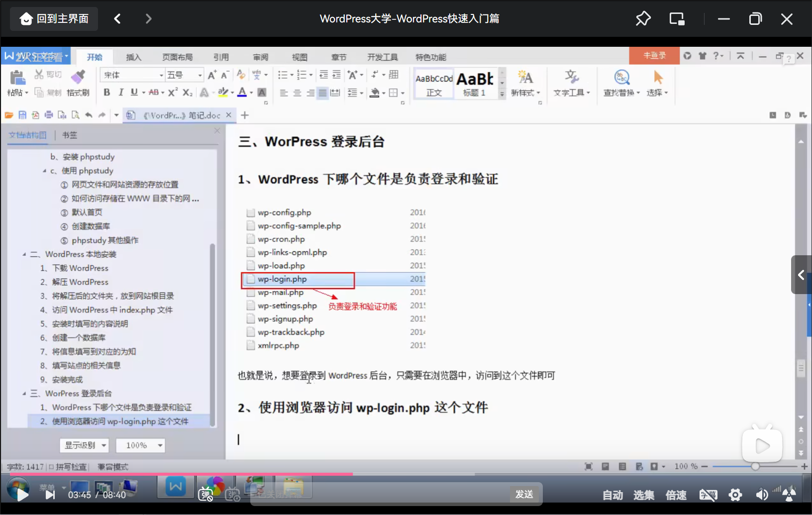Open the mini-window mode icon

pyautogui.click(x=677, y=19)
